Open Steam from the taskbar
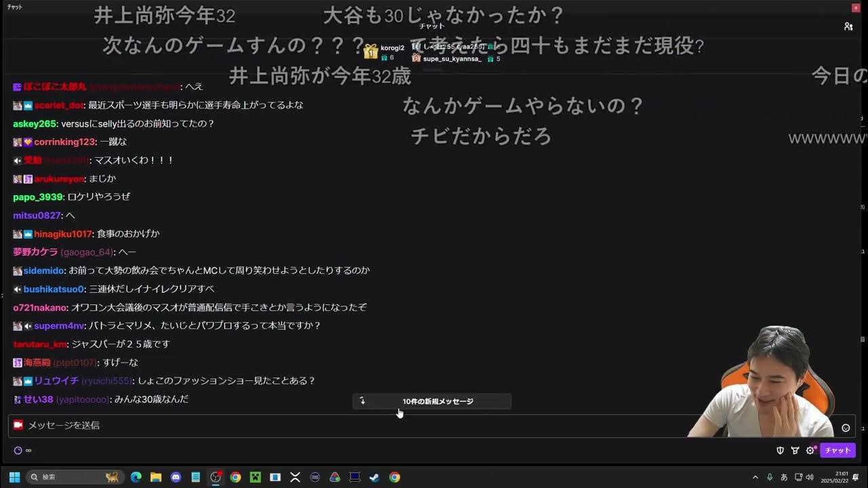Image resolution: width=868 pixels, height=488 pixels. (x=374, y=477)
